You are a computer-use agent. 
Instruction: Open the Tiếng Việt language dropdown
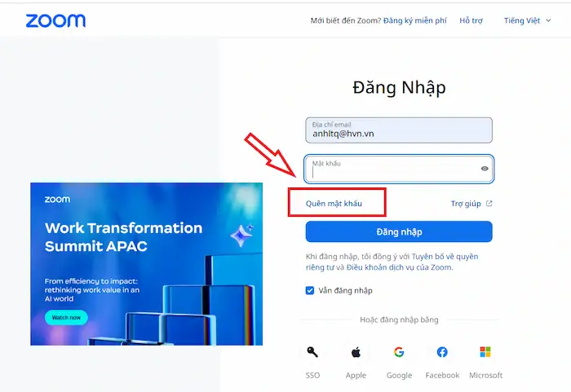tap(527, 20)
